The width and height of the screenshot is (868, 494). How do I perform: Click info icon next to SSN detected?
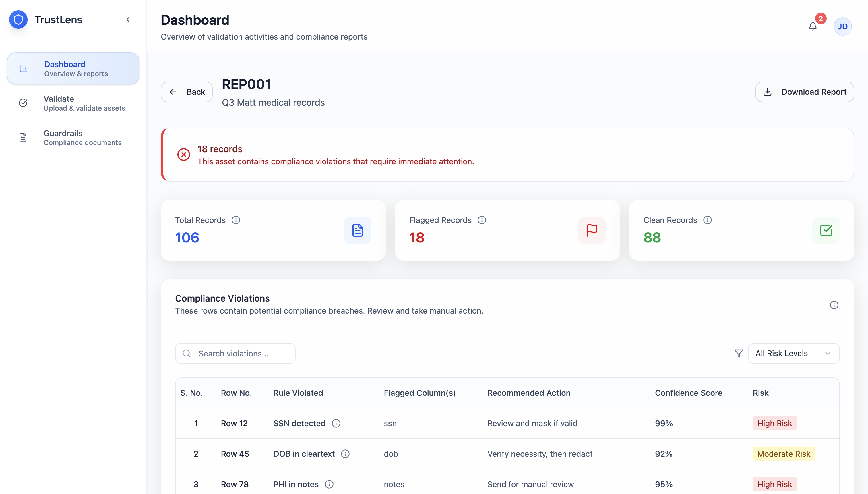click(x=336, y=423)
